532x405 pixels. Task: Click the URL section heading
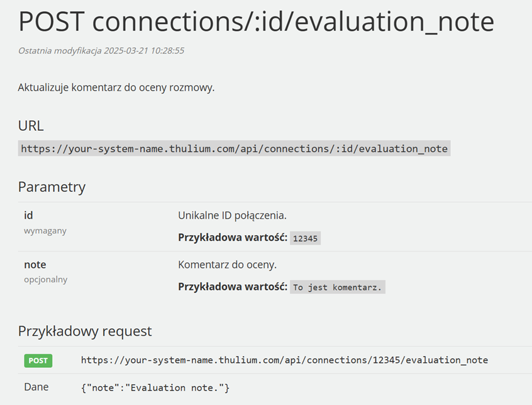pos(31,126)
